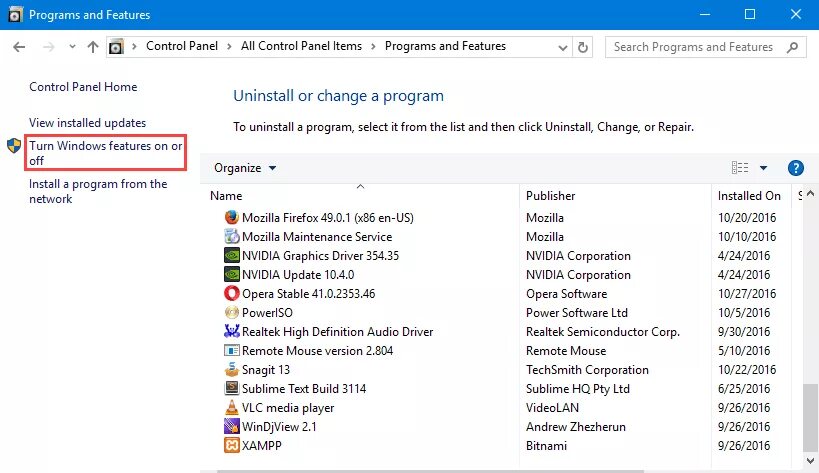Expand the address bar history dropdown
This screenshot has width=819, height=473.
pyautogui.click(x=563, y=48)
